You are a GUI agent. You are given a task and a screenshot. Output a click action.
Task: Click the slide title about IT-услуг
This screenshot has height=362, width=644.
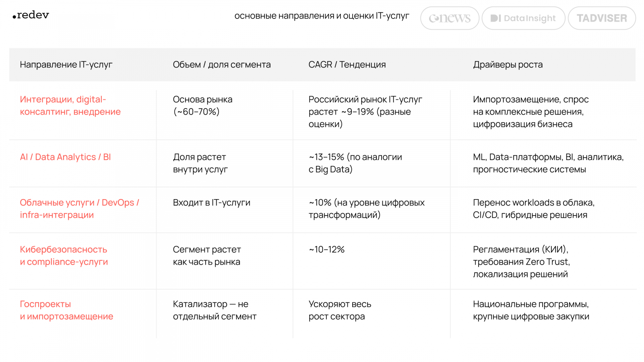[322, 16]
